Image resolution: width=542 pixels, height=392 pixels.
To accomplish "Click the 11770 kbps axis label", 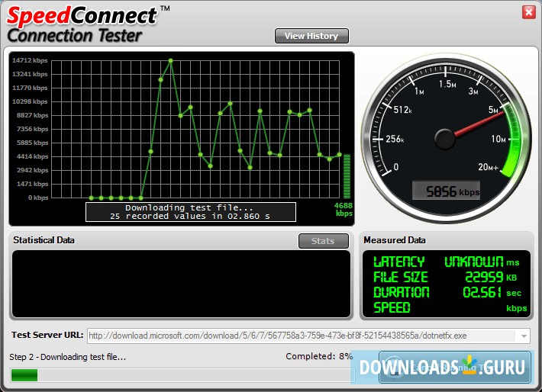I will [30, 88].
